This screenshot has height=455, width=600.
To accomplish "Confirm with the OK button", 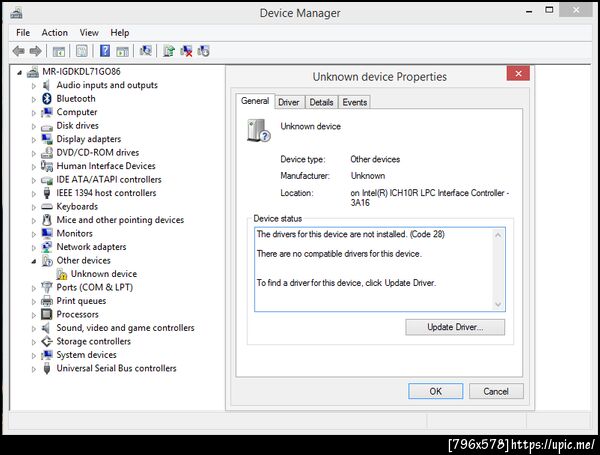I will (x=435, y=391).
